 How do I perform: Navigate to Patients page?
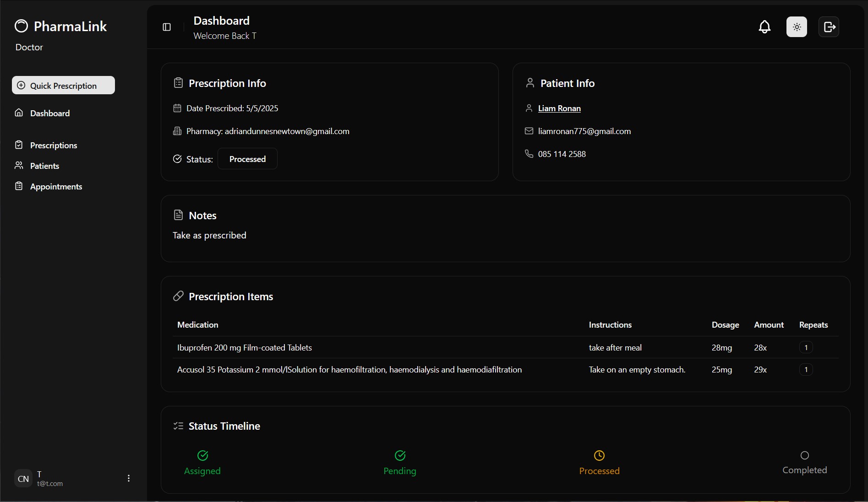pyautogui.click(x=44, y=166)
